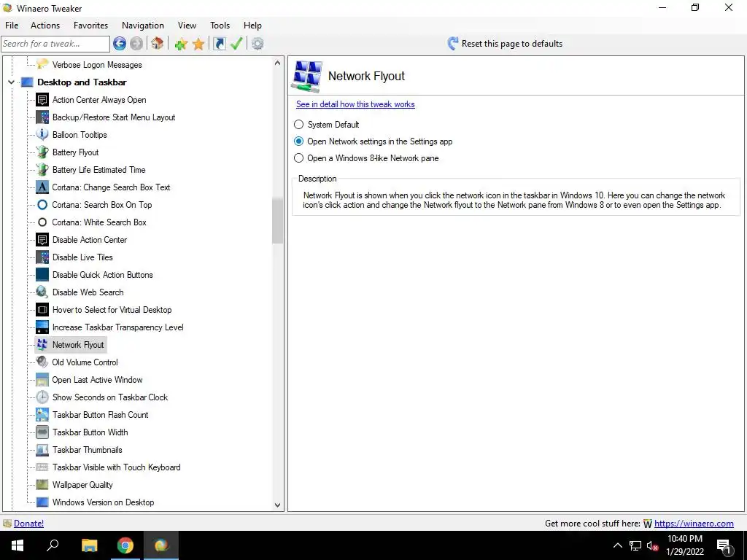Click the Show Seconds on Taskbar Clock icon
The width and height of the screenshot is (747, 560).
[42, 397]
